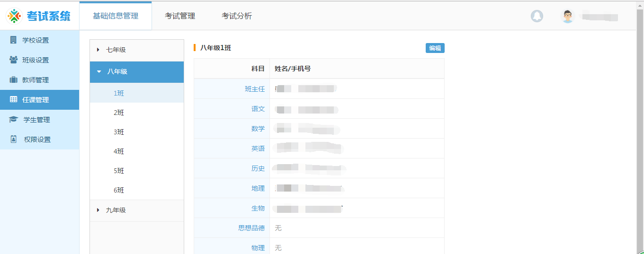644x254 pixels.
Task: Click the 班级设置 people icon
Action: pos(13,60)
